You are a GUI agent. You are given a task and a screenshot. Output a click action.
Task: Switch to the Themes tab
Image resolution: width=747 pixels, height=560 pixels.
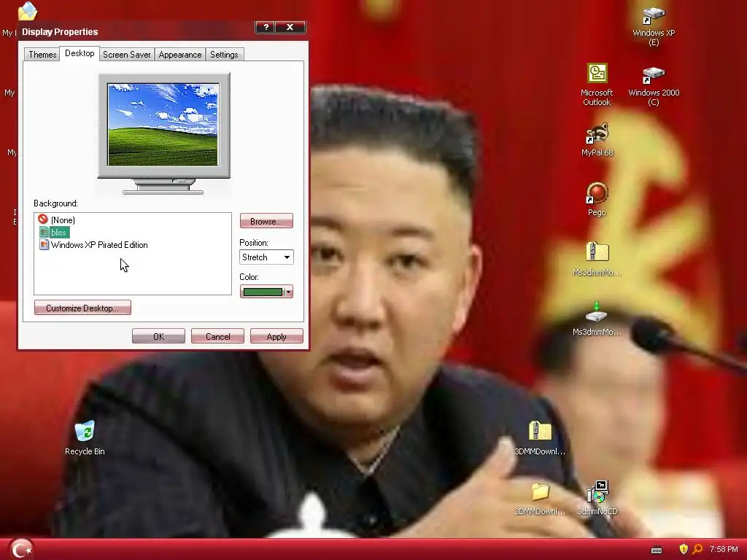tap(42, 54)
